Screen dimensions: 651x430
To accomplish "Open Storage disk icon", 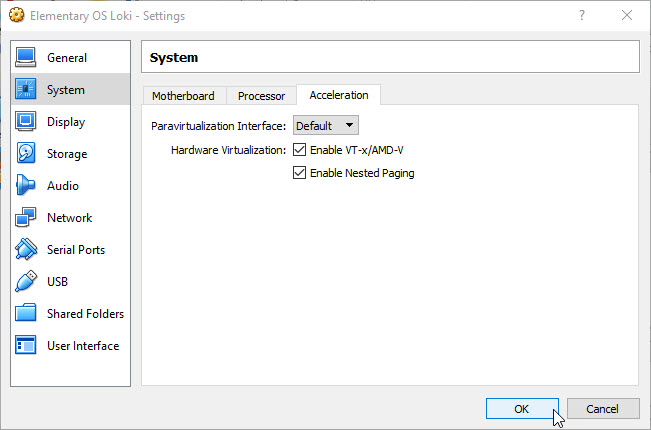I will (x=26, y=153).
